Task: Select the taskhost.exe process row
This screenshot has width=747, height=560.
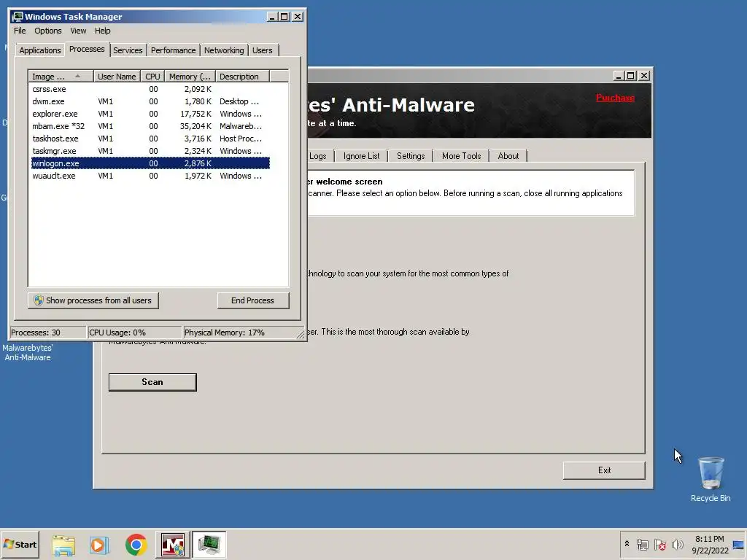Action: coord(150,139)
